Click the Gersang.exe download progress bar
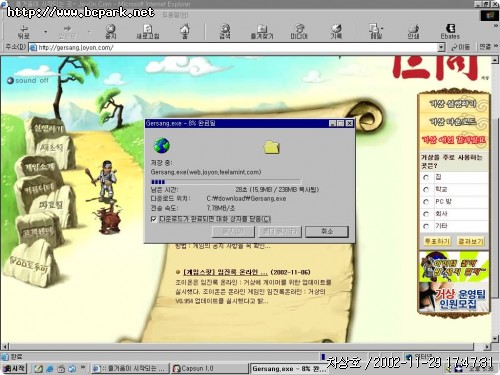The width and height of the screenshot is (500, 375). pos(226,182)
